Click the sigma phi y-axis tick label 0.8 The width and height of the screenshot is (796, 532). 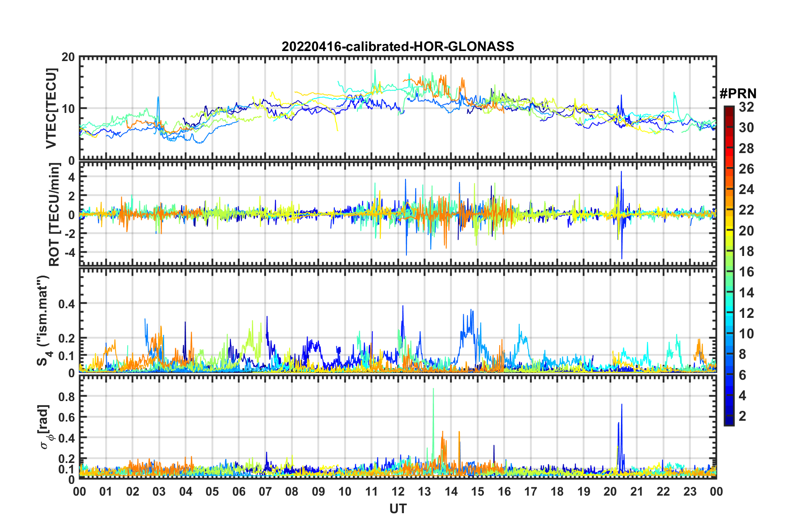pyautogui.click(x=67, y=396)
